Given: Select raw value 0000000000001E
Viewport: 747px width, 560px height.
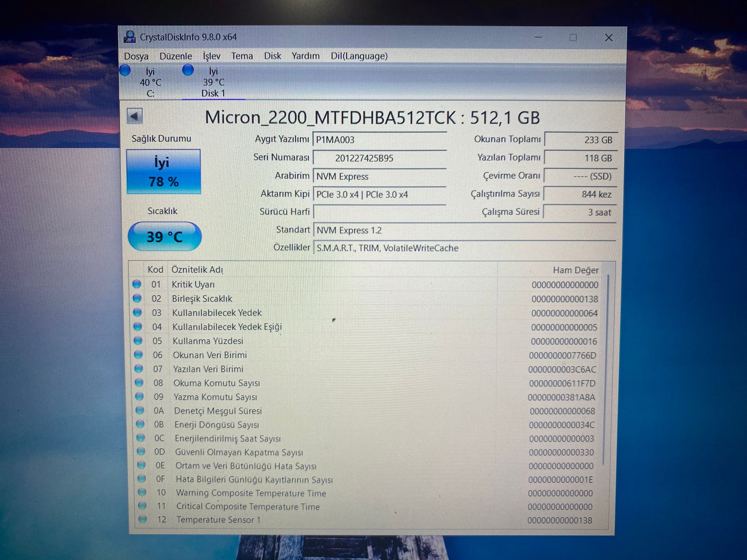Looking at the screenshot, I should coord(561,480).
